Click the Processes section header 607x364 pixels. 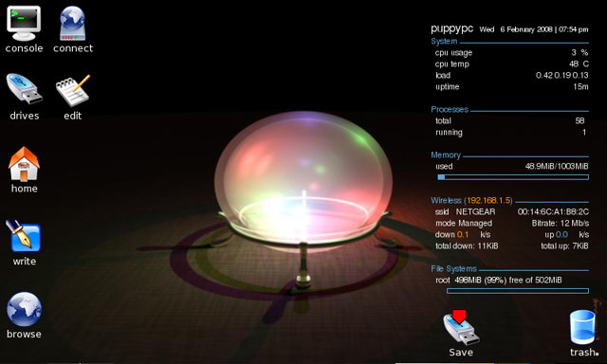tap(450, 109)
